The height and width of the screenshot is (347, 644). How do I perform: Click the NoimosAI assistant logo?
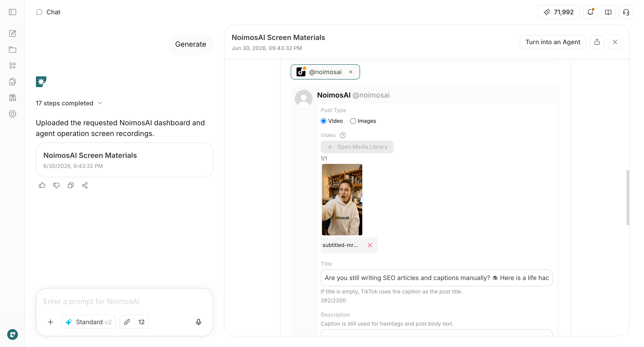(41, 82)
